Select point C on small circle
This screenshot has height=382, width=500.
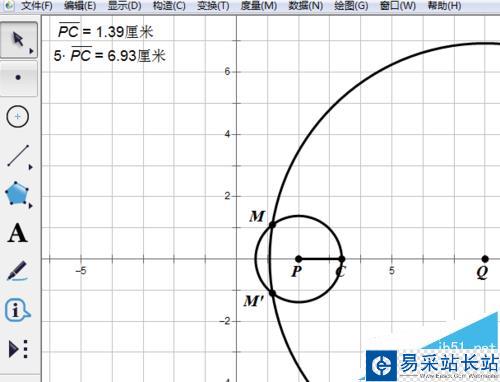pos(342,259)
